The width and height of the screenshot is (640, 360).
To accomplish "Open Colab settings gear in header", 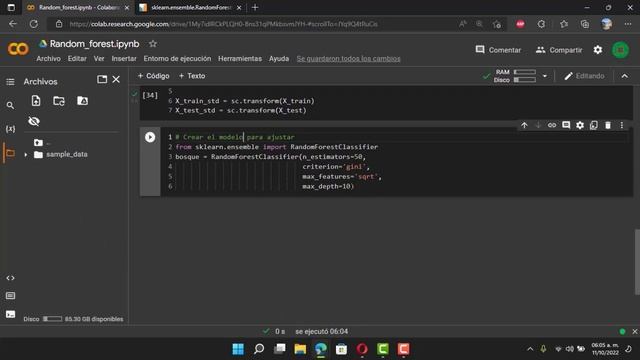I will tap(598, 50).
